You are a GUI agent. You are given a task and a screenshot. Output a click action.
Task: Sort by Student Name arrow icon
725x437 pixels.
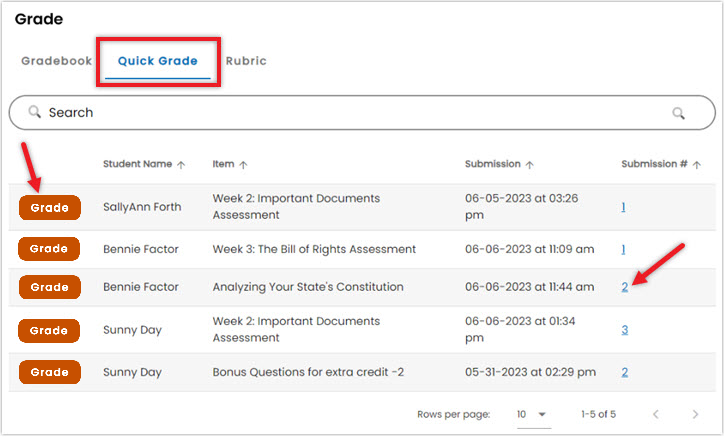click(x=181, y=165)
